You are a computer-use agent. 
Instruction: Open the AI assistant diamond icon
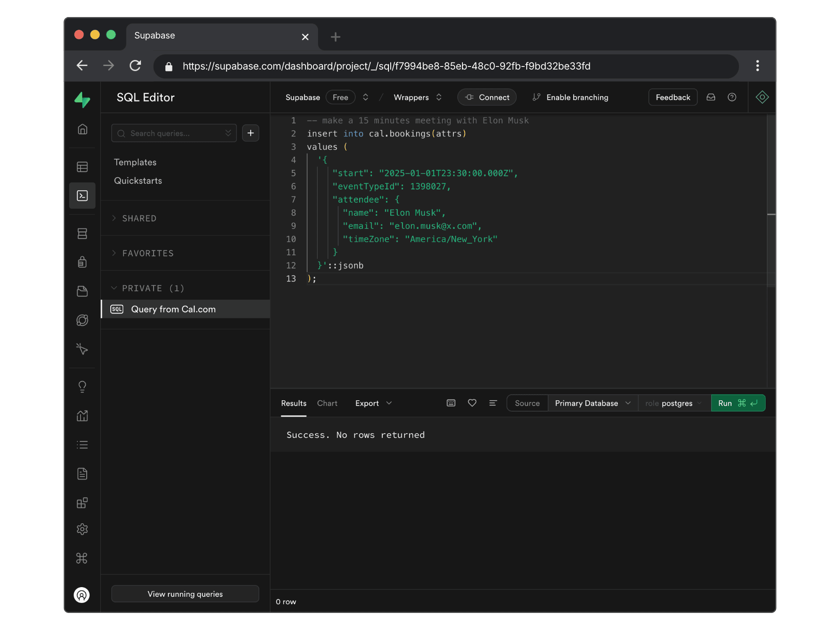click(762, 97)
